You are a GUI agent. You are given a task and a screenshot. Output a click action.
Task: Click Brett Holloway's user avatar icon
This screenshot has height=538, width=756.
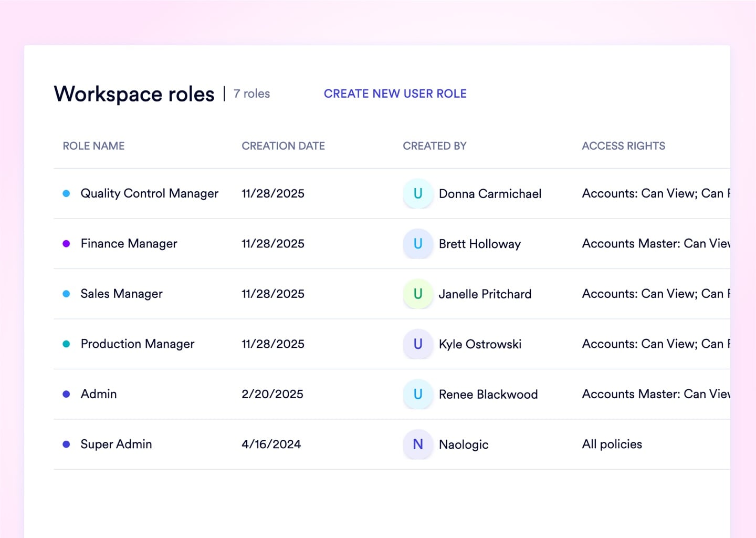pos(418,244)
